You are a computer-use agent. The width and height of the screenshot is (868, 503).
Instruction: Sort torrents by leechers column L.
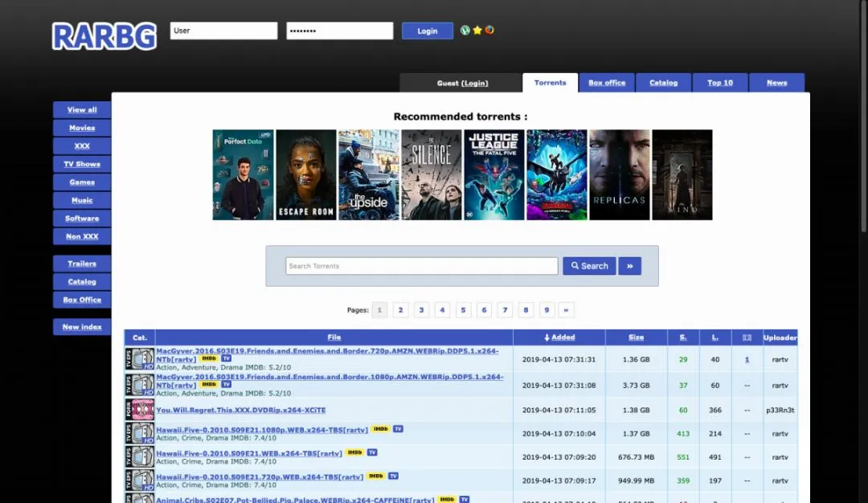715,337
